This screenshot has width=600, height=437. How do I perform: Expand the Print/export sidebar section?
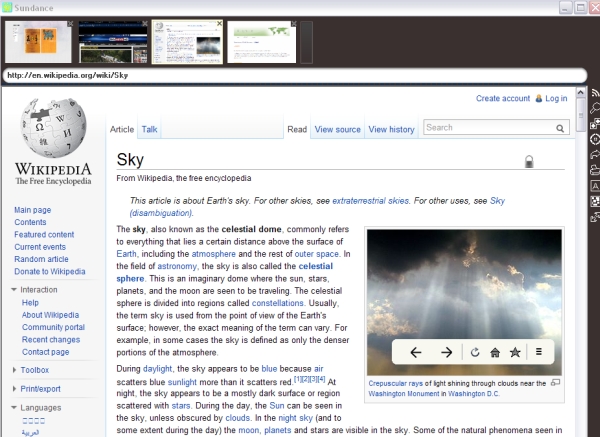[x=14, y=389]
